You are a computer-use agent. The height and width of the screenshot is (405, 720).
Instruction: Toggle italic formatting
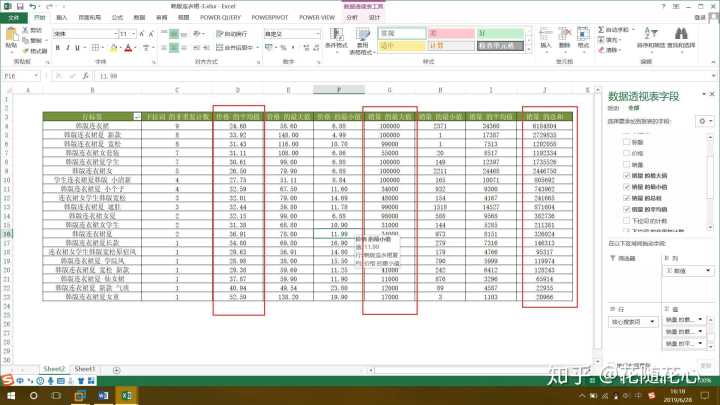coord(68,47)
